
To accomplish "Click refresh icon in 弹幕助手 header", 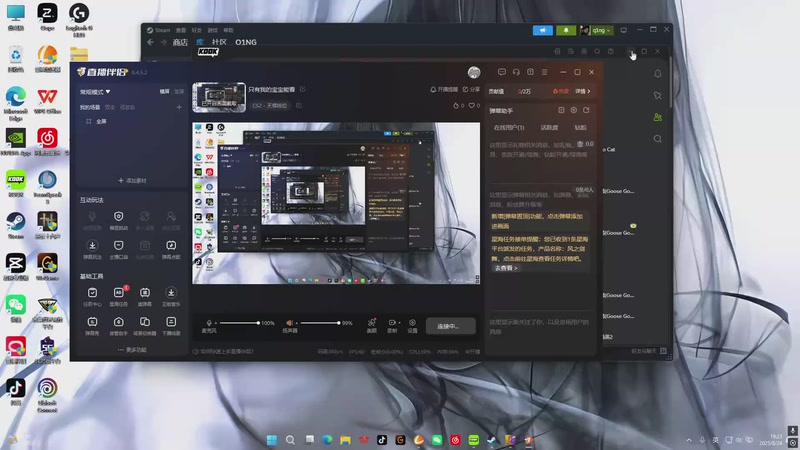I will coord(586,110).
